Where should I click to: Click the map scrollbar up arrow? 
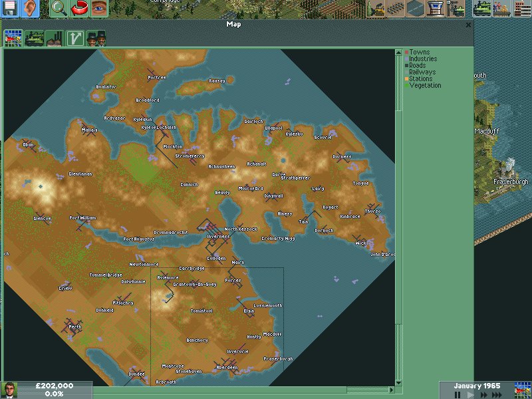pos(398,53)
